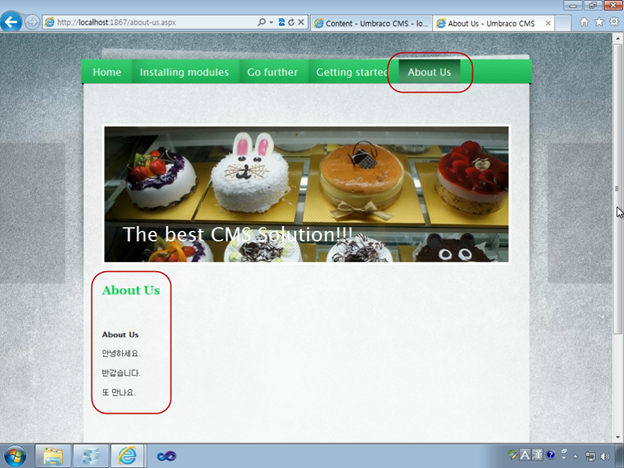This screenshot has height=468, width=624.
Task: Click the cake banner image
Action: [306, 194]
